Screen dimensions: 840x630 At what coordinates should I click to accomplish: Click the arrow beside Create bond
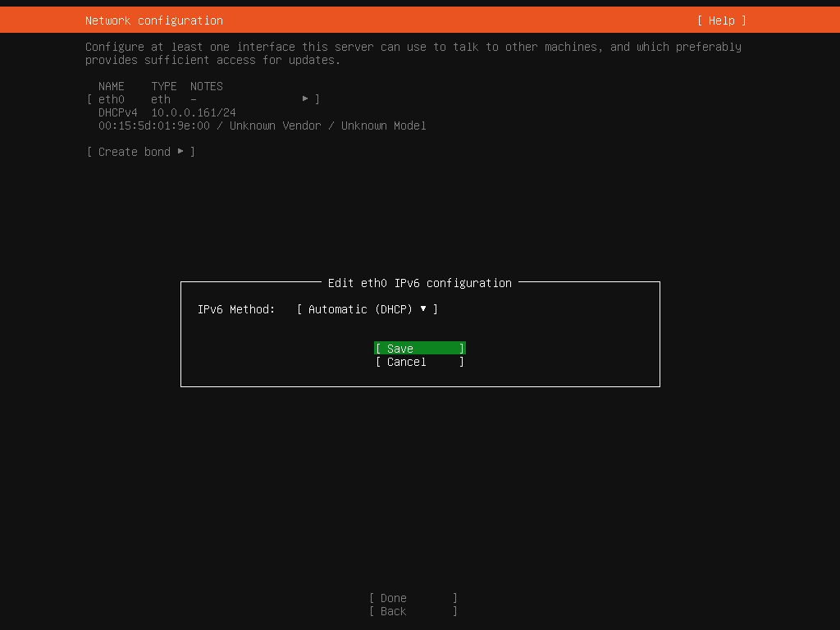tap(180, 152)
